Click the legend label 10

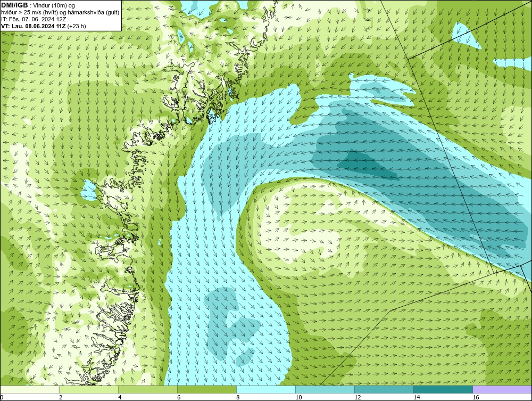pyautogui.click(x=298, y=397)
